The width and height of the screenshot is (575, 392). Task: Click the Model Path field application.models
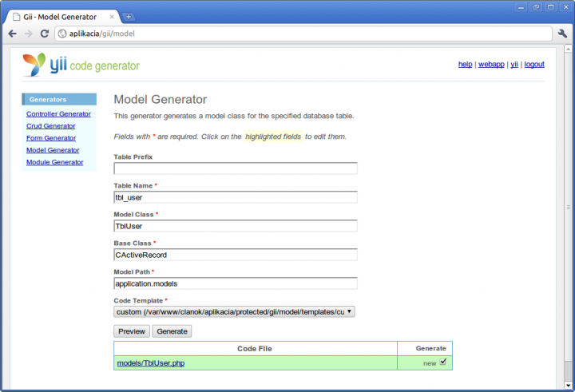(x=236, y=283)
